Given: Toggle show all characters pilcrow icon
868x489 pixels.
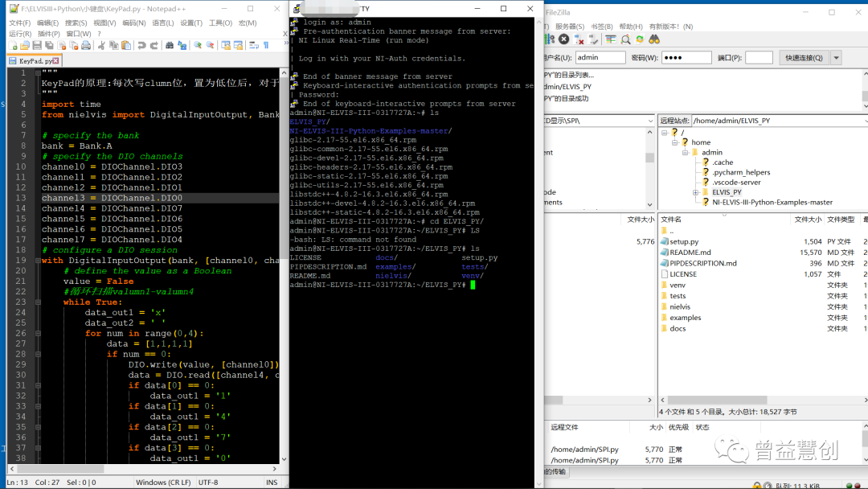Looking at the screenshot, I should click(266, 45).
